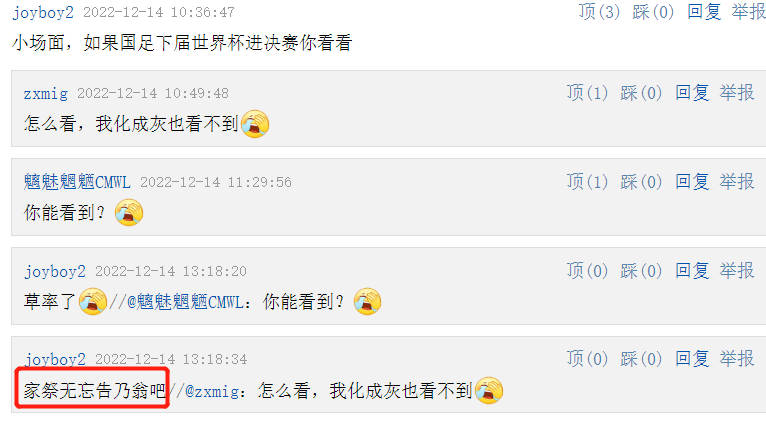
Task: Open joyboy2 username on top comment
Action: tap(43, 13)
